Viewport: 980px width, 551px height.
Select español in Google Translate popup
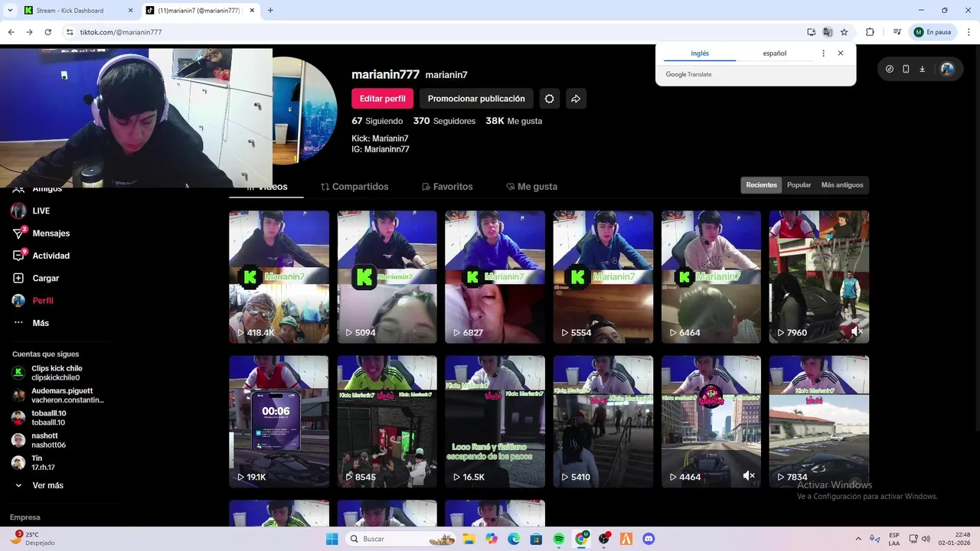[775, 54]
